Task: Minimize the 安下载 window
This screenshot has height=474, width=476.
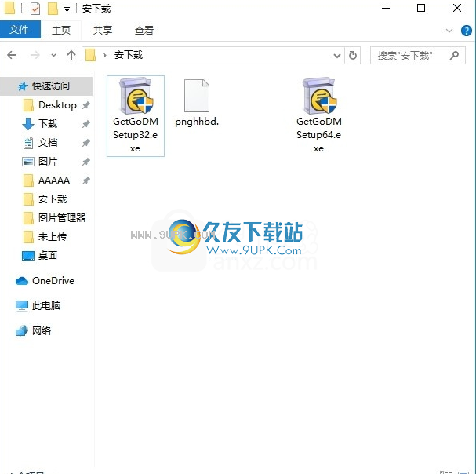Action: click(386, 8)
